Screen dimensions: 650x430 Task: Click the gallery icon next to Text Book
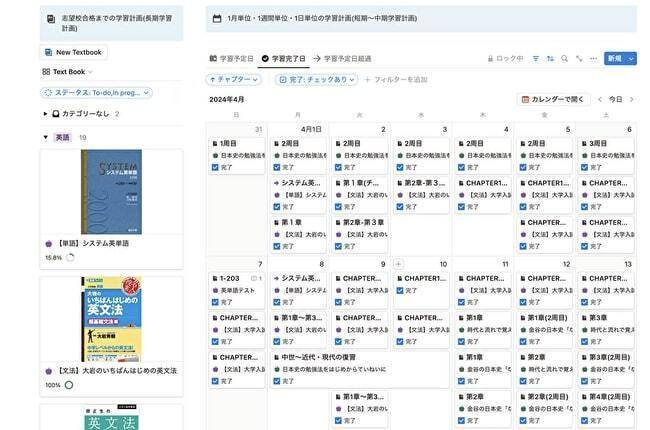tap(46, 72)
